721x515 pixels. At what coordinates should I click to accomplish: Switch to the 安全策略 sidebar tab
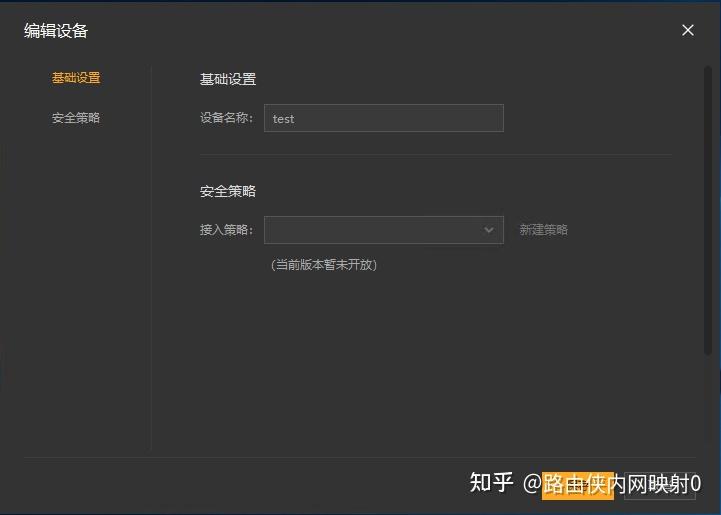(x=76, y=118)
